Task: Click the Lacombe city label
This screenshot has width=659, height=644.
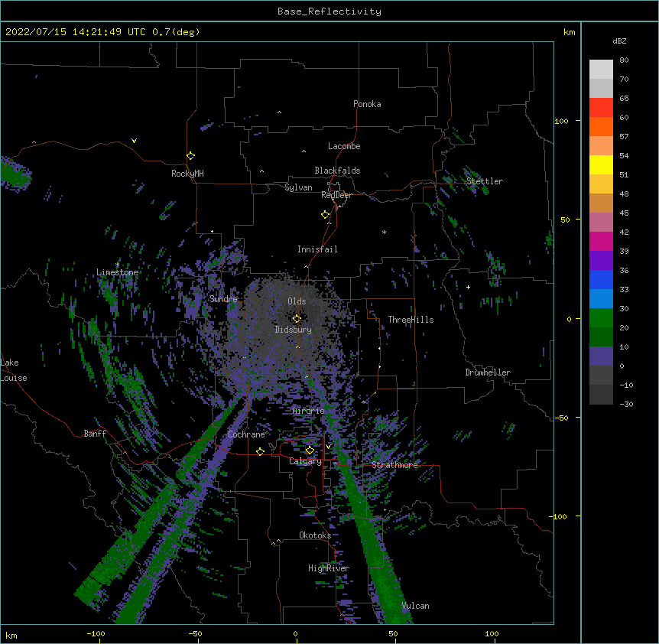Action: tap(344, 146)
